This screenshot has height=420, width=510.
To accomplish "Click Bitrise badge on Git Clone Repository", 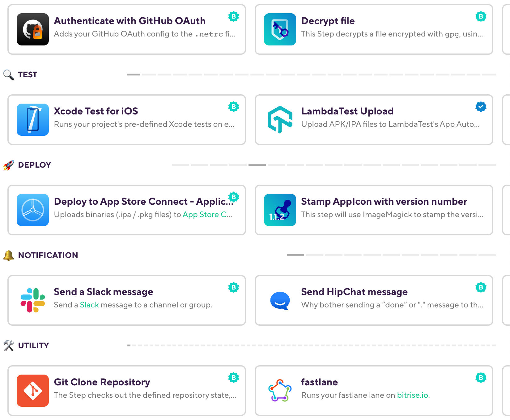I will tap(234, 377).
